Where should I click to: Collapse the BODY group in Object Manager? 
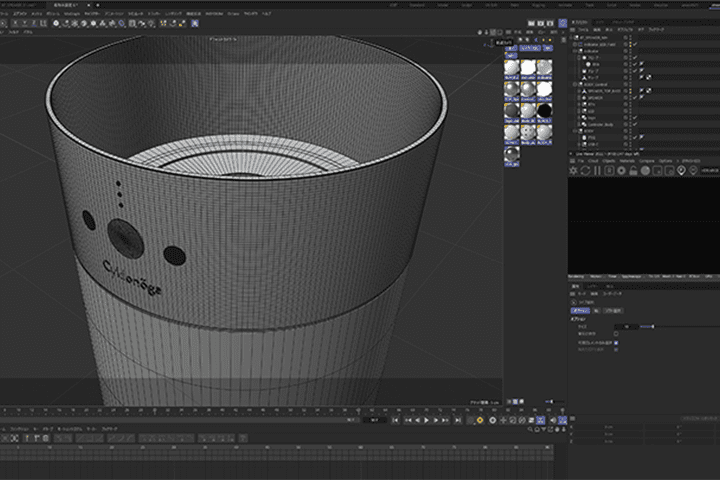click(x=574, y=131)
